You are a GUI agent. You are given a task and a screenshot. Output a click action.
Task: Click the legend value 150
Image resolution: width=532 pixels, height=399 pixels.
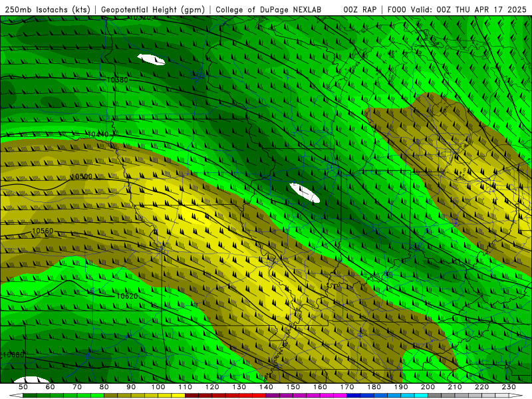click(x=293, y=387)
